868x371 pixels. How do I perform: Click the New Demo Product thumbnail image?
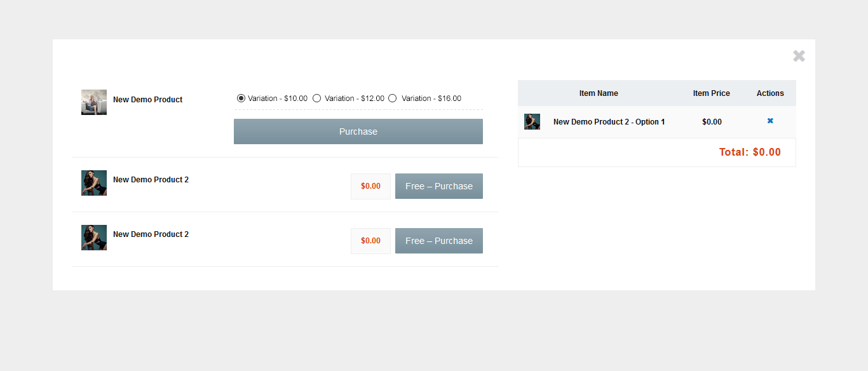[x=94, y=102]
